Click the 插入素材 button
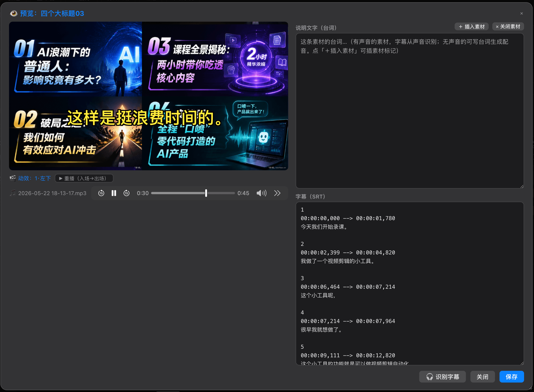The image size is (534, 392). point(471,27)
